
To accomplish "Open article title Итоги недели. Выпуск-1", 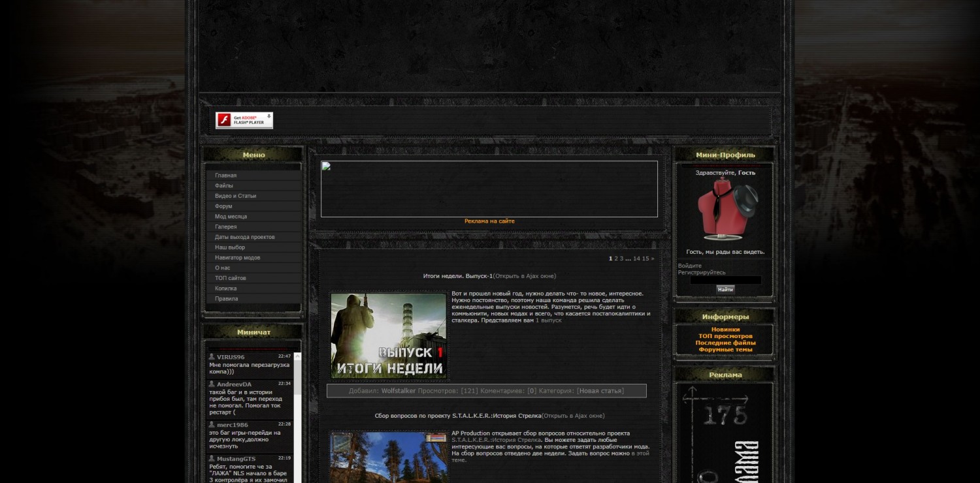I will click(x=458, y=276).
